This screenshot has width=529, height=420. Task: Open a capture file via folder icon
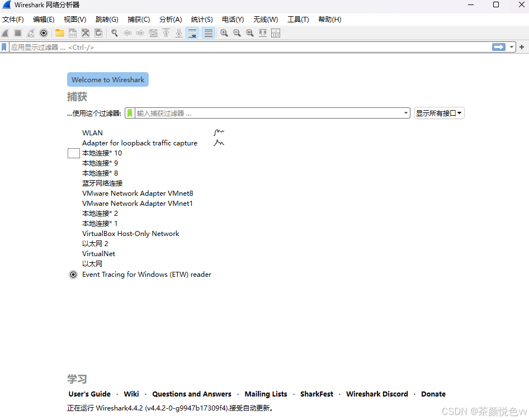[60, 33]
